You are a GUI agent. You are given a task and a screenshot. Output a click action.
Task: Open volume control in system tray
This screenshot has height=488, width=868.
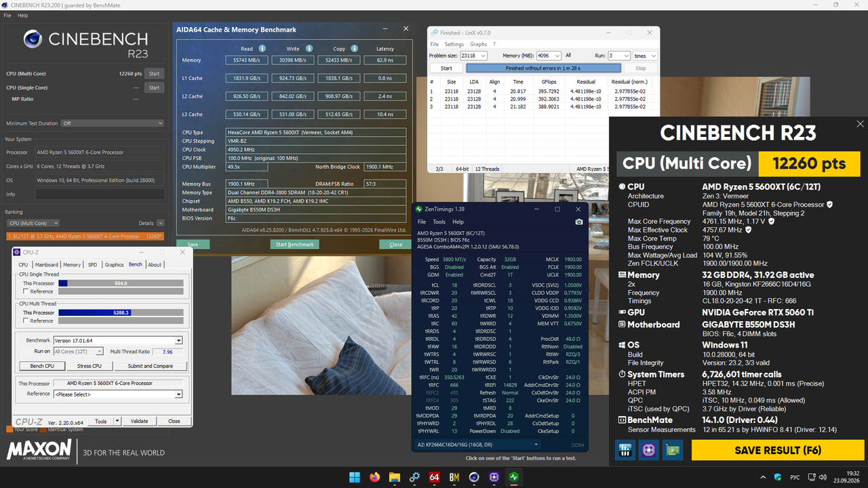(x=823, y=477)
